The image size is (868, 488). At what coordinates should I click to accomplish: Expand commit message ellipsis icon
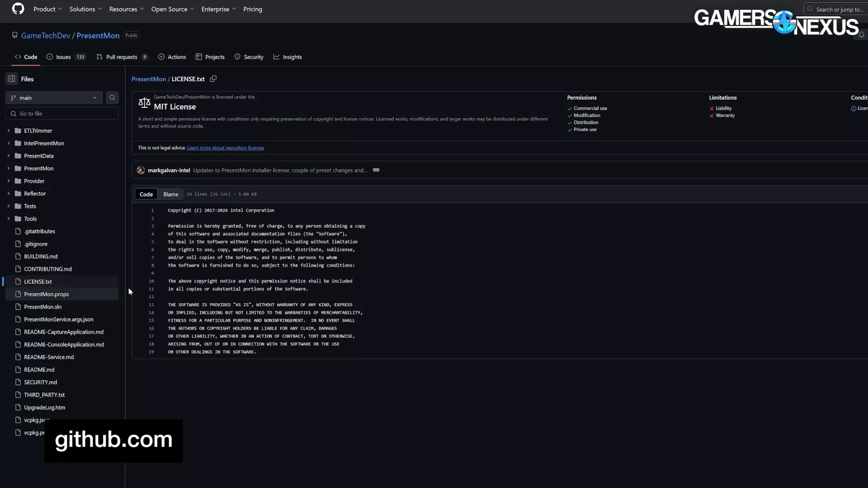376,170
